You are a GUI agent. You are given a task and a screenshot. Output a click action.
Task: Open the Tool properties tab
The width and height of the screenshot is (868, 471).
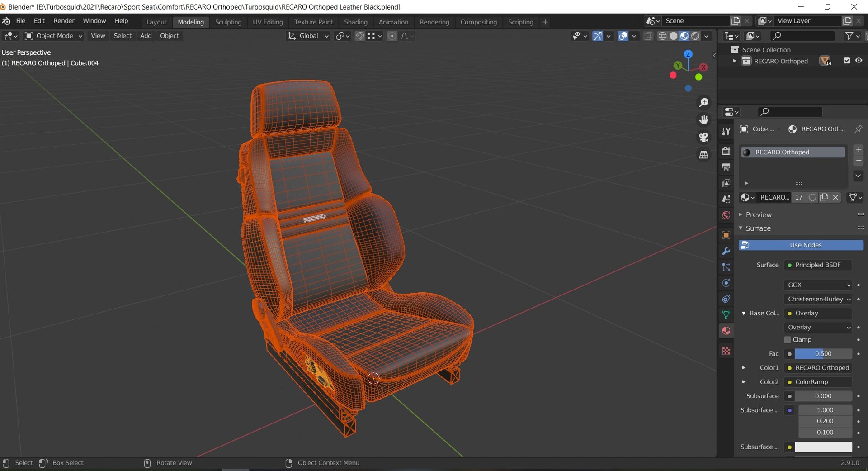click(x=726, y=132)
